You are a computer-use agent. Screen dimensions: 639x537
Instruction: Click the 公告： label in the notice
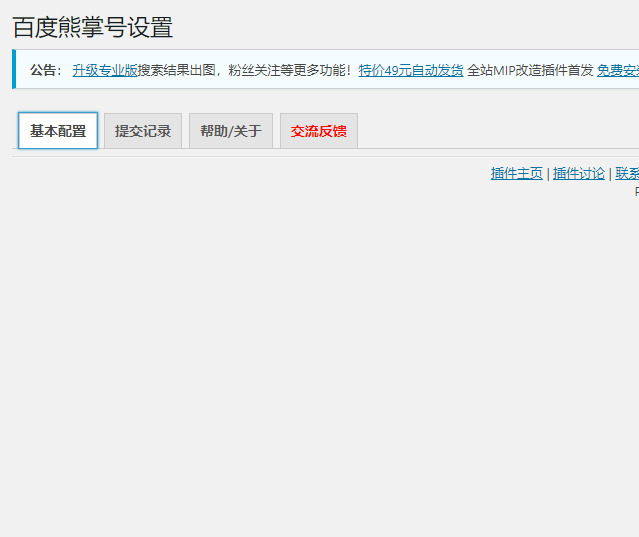46,70
